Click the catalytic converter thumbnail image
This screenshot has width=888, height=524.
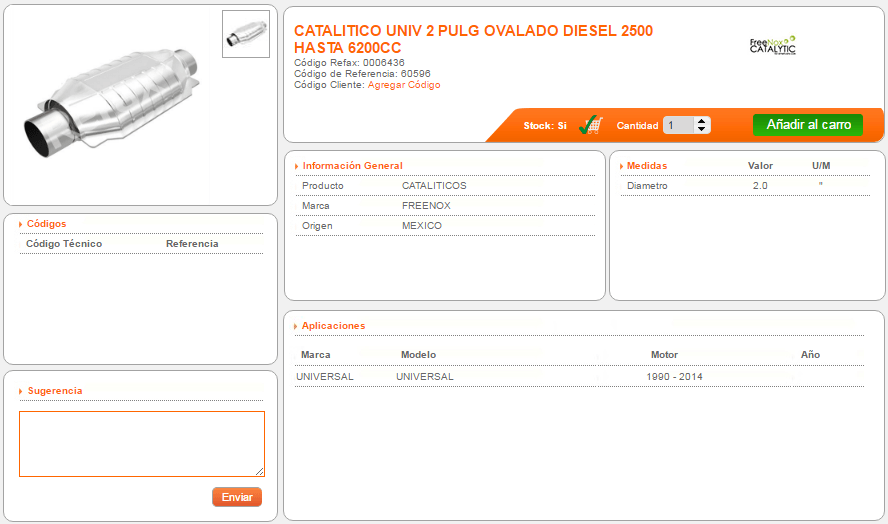tap(246, 34)
